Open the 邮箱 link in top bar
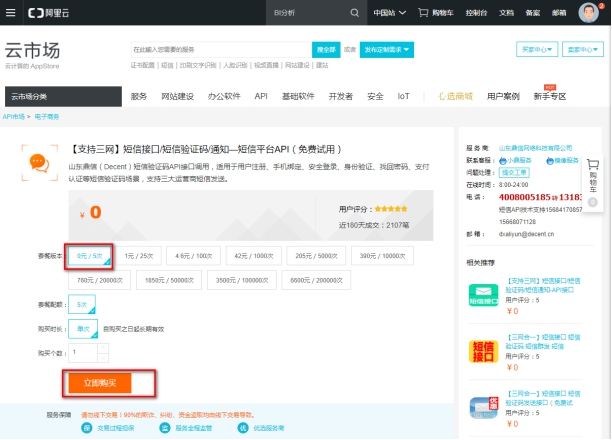The image size is (612, 440). tap(559, 13)
